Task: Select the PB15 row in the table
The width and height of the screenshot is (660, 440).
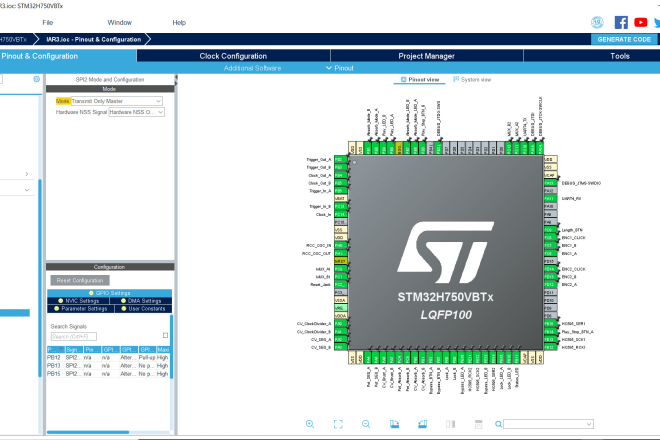Action: [x=108, y=373]
